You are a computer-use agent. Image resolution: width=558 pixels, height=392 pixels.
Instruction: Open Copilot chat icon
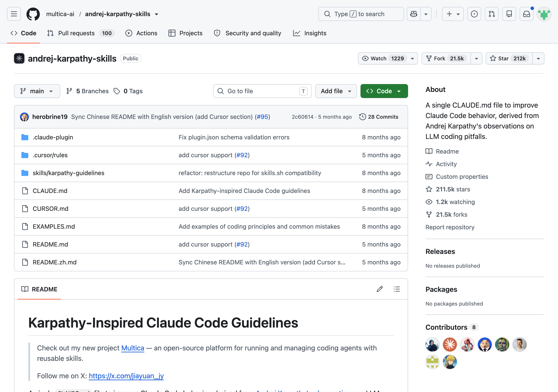[414, 14]
